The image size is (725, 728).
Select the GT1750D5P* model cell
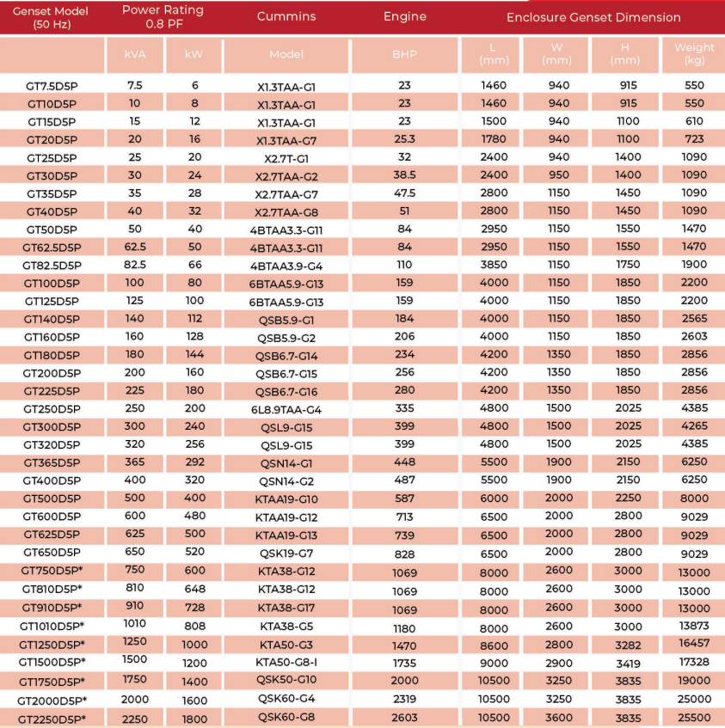[52, 682]
